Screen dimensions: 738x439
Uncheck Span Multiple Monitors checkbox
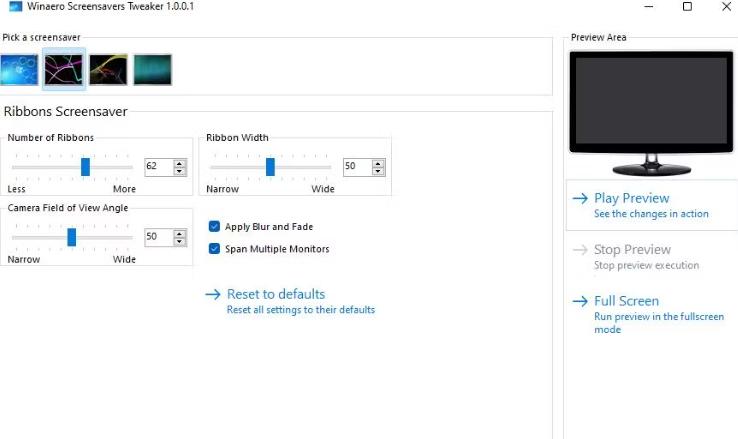[214, 248]
